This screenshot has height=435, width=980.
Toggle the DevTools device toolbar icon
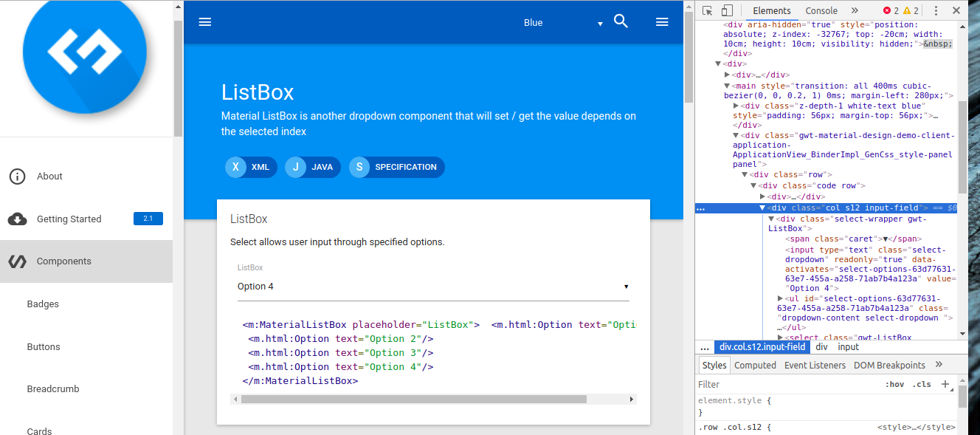coord(727,10)
